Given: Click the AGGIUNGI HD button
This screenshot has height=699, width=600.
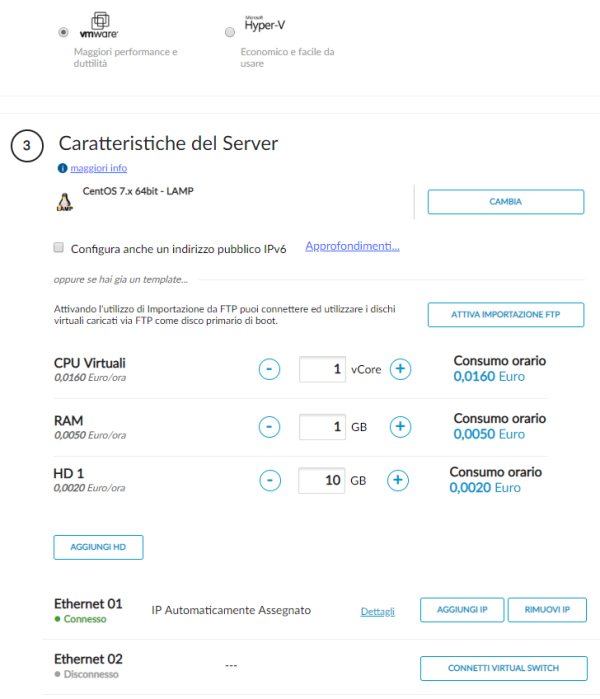Looking at the screenshot, I should [98, 547].
